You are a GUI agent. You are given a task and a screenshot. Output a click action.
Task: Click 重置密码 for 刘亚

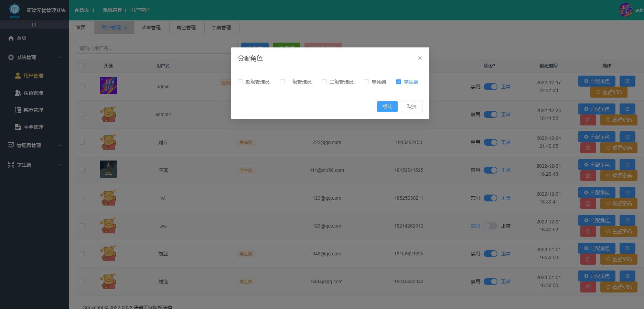(x=619, y=259)
